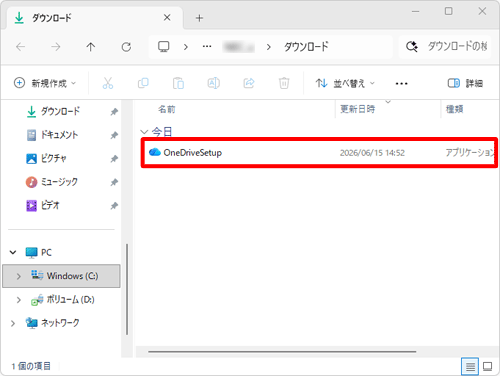
Task: Go forward with the right arrow
Action: (56, 47)
